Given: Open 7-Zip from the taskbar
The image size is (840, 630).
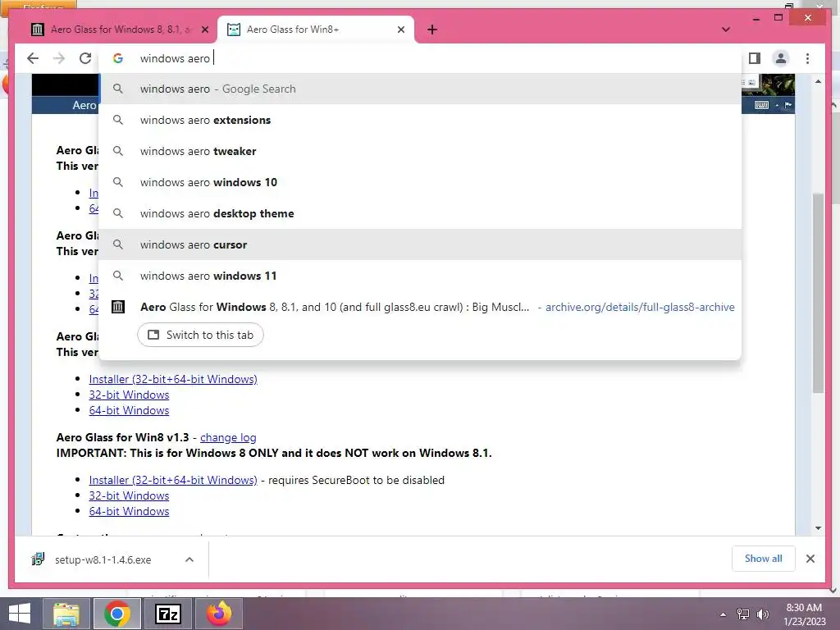Looking at the screenshot, I should [168, 614].
